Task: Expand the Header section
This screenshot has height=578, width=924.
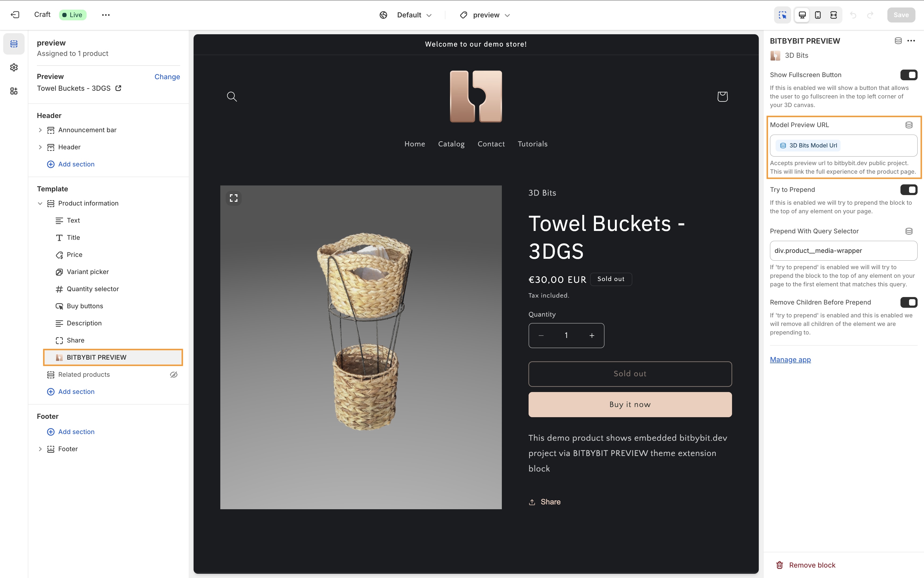Action: pyautogui.click(x=40, y=147)
